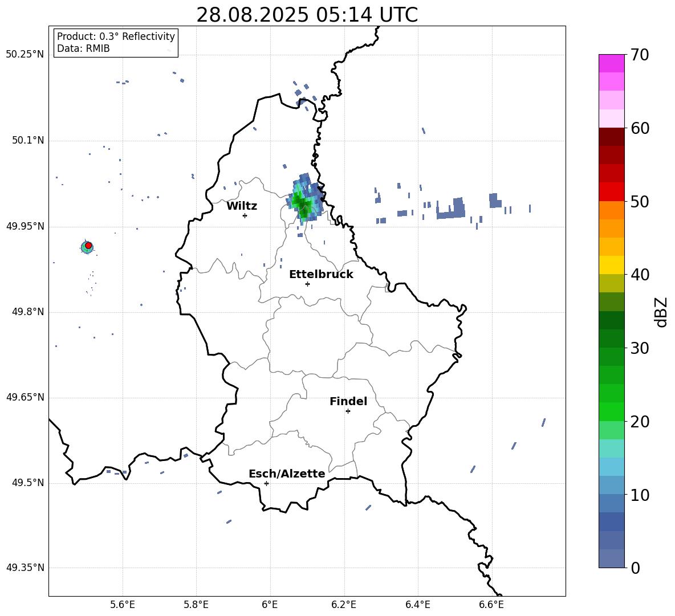Click the 49.5°N latitude label
675x616 pixels.
pyautogui.click(x=27, y=483)
